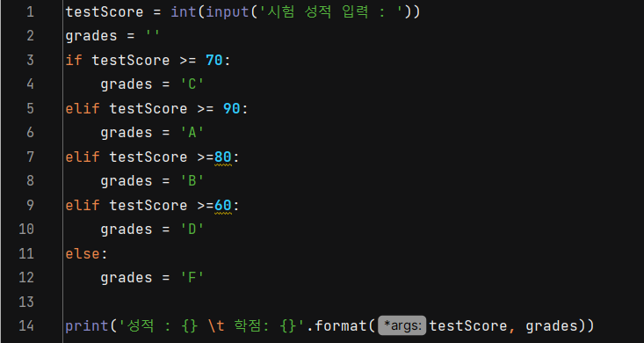Click the else keyword on line 11
This screenshot has width=644, height=343.
pyautogui.click(x=83, y=254)
